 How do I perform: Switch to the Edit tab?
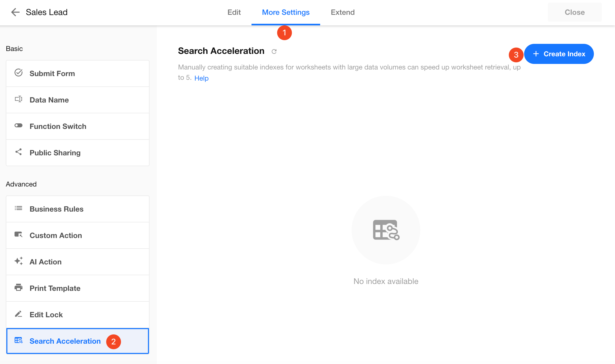pyautogui.click(x=234, y=12)
